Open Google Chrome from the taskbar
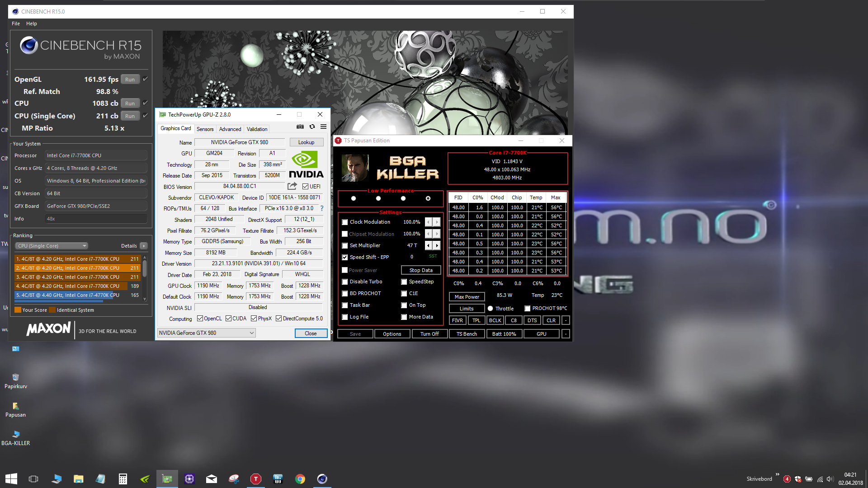The image size is (868, 488). click(300, 479)
